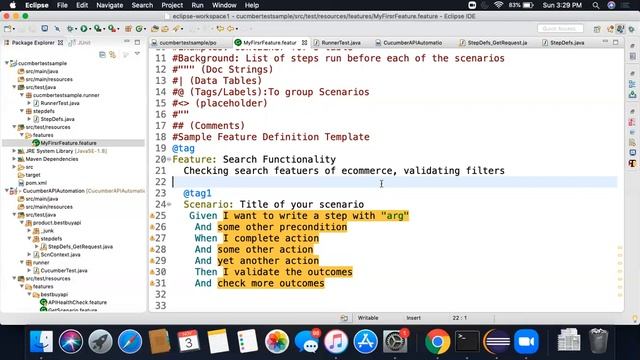Screen dimensions: 640x360
Task: Select pom.xml in Package Explorer
Action: point(36,183)
